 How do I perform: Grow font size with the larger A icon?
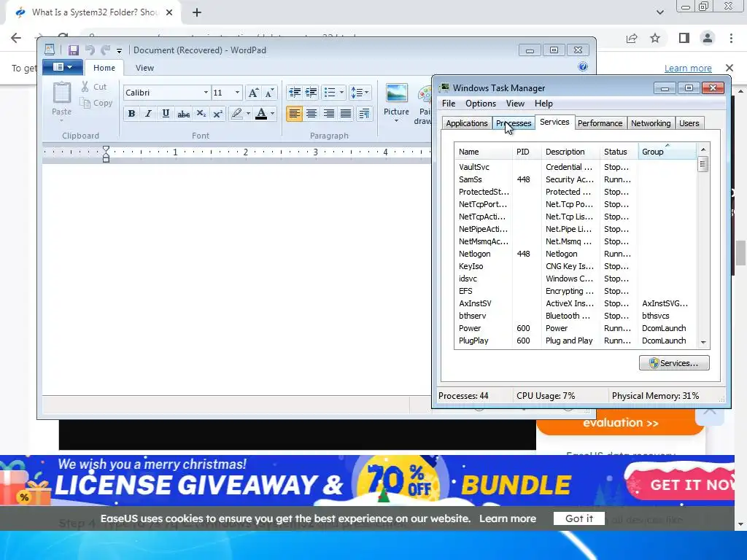pos(253,93)
